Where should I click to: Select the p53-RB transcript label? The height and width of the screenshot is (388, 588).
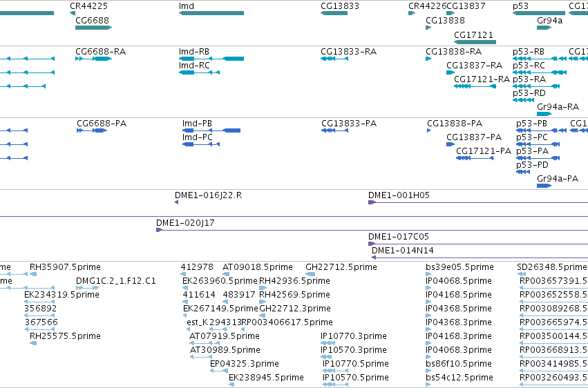[x=529, y=52]
